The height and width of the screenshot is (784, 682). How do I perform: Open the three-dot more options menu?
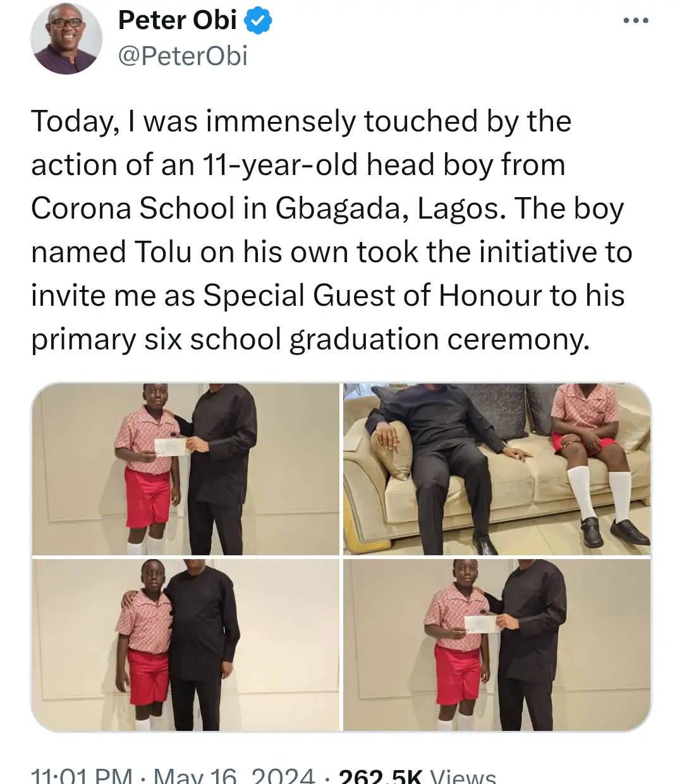pos(635,21)
